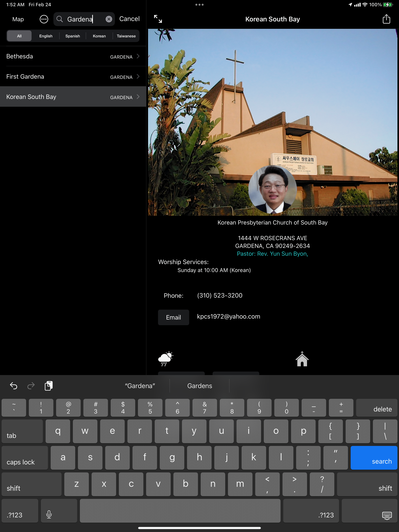This screenshot has width=399, height=532.
Task: Call phone number (310) 523-3200
Action: click(x=220, y=295)
